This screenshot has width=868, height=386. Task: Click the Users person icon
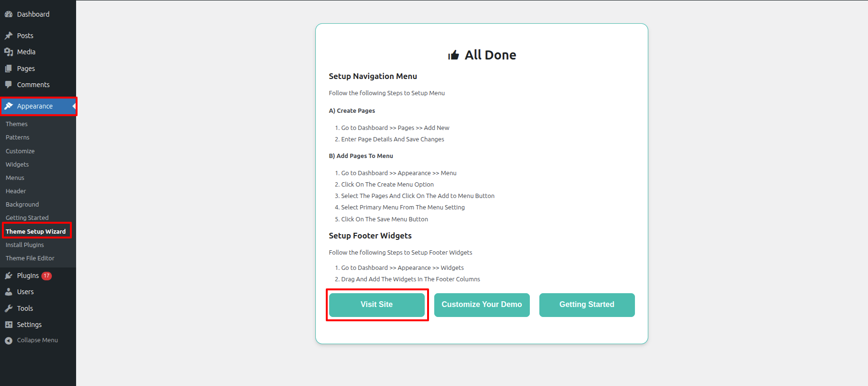point(9,292)
